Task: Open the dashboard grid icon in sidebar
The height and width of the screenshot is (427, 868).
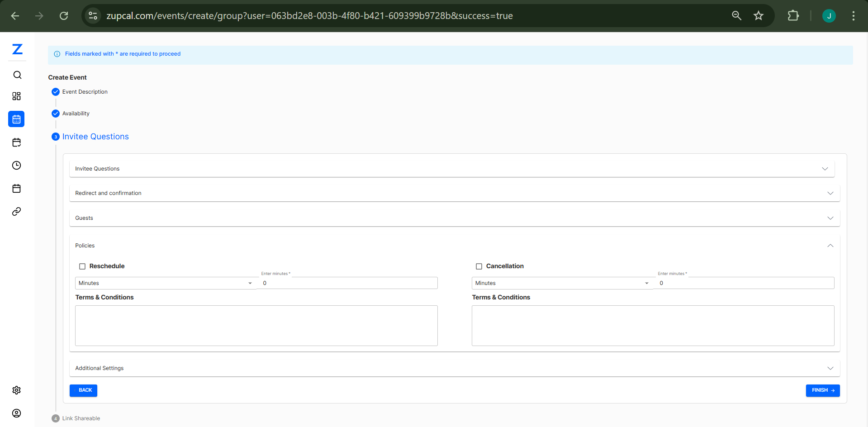Action: coord(17,96)
